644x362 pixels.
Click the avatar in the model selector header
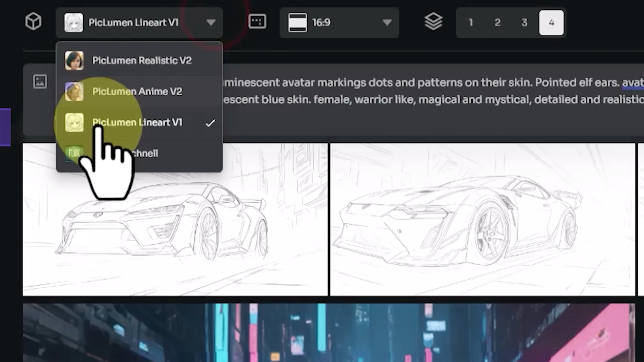pyautogui.click(x=73, y=23)
